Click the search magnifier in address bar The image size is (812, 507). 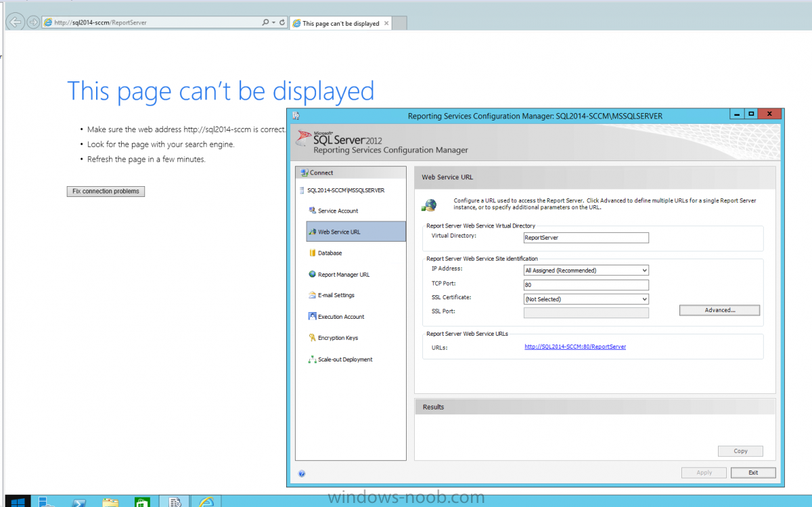(265, 22)
